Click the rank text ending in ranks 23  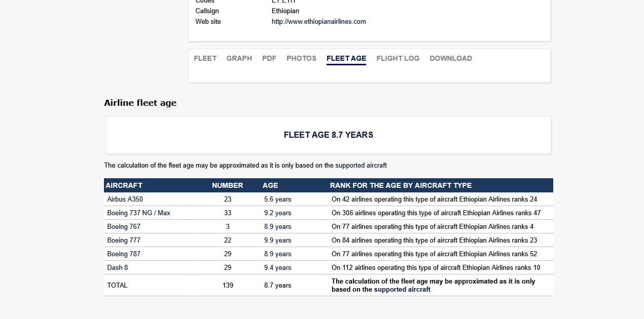pyautogui.click(x=435, y=241)
